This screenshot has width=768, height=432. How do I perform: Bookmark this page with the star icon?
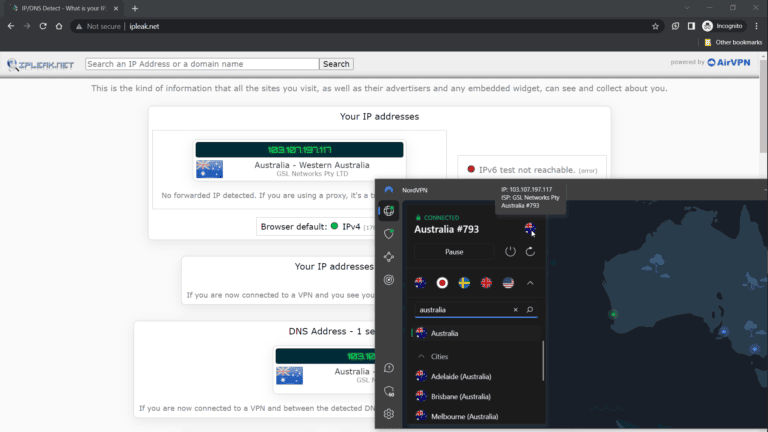point(655,26)
